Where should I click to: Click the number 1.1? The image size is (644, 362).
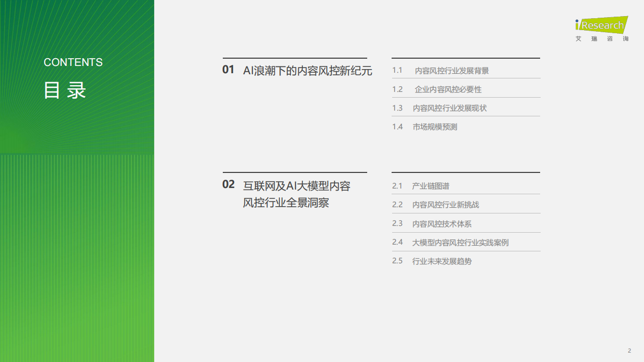tap(397, 70)
